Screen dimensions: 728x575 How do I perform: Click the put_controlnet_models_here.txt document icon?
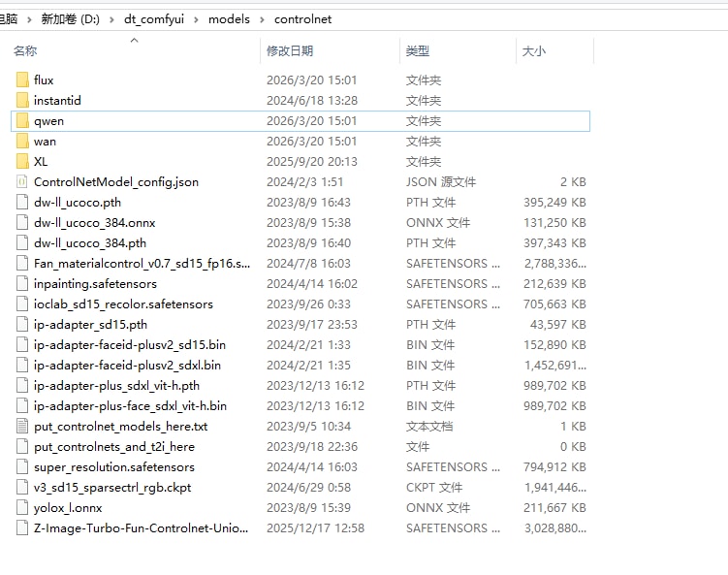[23, 427]
